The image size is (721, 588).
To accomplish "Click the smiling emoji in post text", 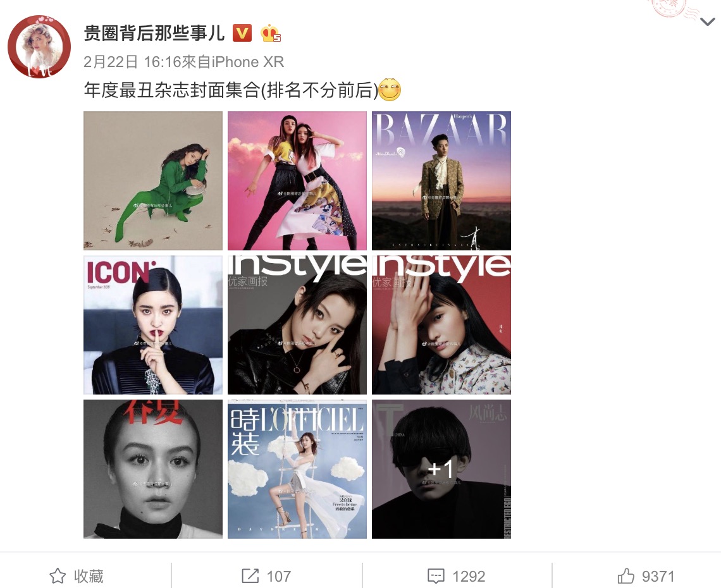I will click(x=390, y=90).
